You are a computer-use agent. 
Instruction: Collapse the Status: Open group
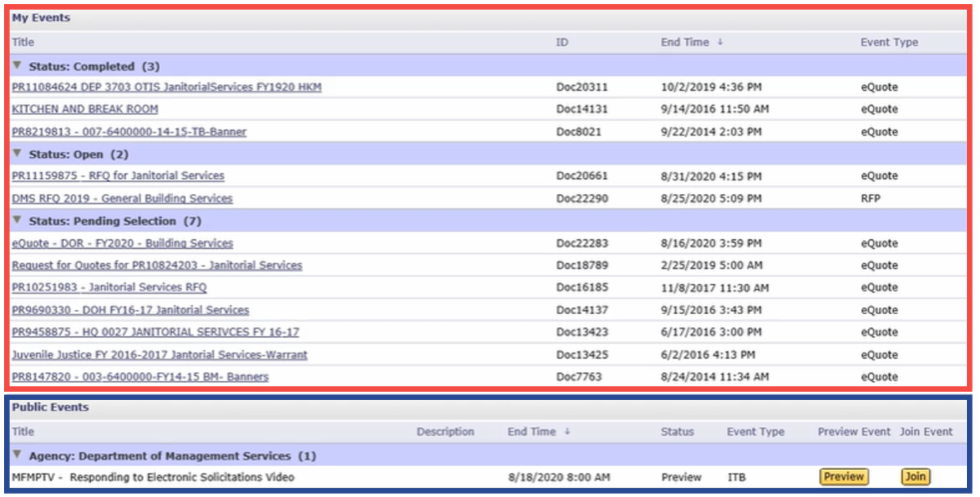(17, 153)
